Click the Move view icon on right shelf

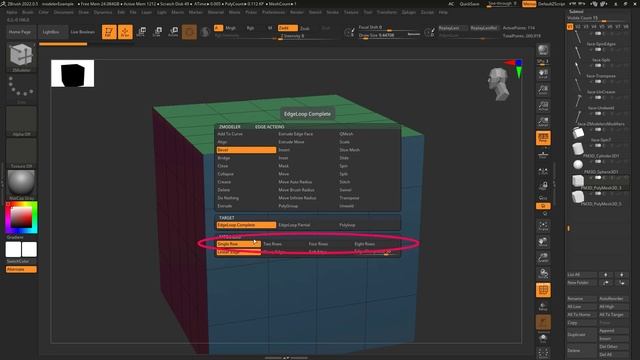pos(543,242)
